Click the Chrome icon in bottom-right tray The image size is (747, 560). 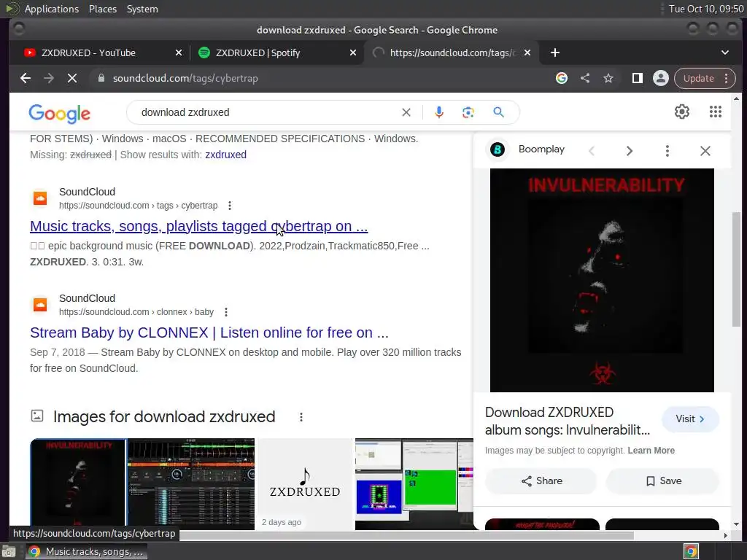pos(691,552)
